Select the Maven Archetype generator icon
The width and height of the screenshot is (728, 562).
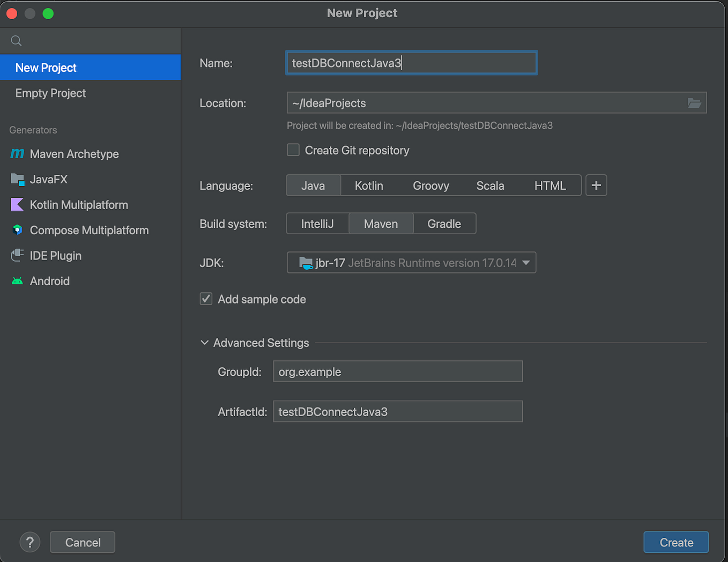pyautogui.click(x=17, y=154)
